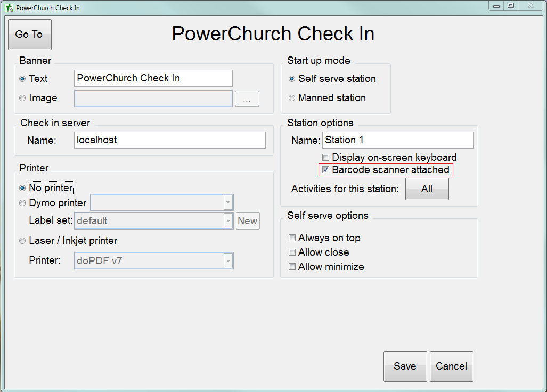Enable Display on-screen keyboard
The height and width of the screenshot is (392, 547).
coord(325,157)
